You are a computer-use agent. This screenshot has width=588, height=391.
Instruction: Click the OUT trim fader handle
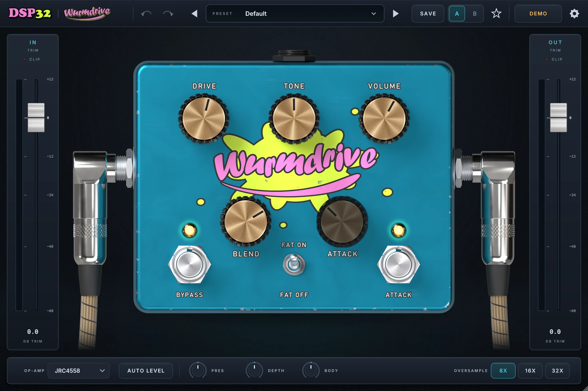coord(558,118)
